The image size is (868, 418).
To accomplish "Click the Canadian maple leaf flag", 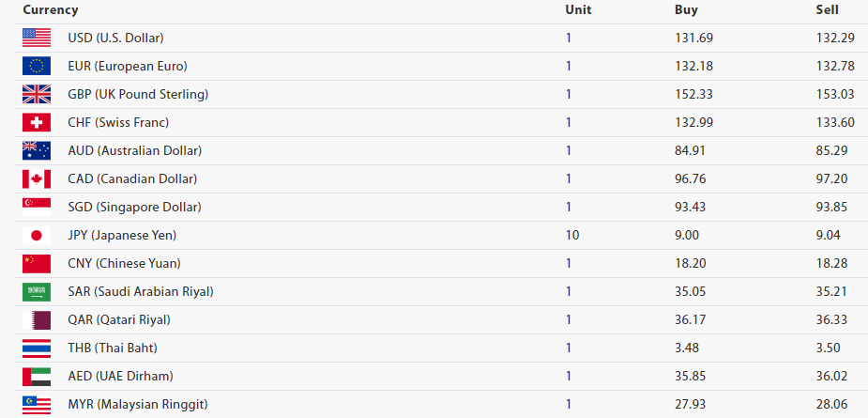I will coord(37,178).
